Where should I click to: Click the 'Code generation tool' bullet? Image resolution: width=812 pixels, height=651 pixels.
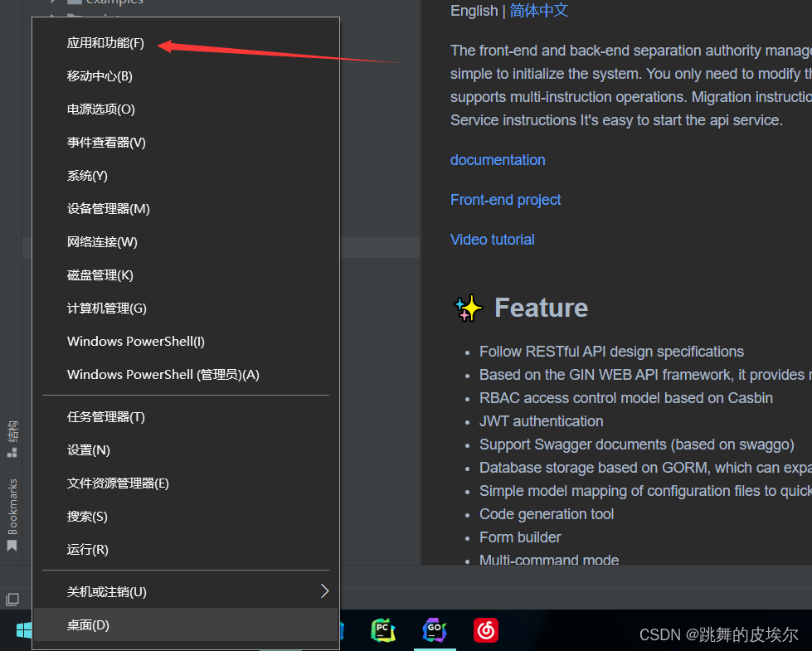pyautogui.click(x=547, y=514)
